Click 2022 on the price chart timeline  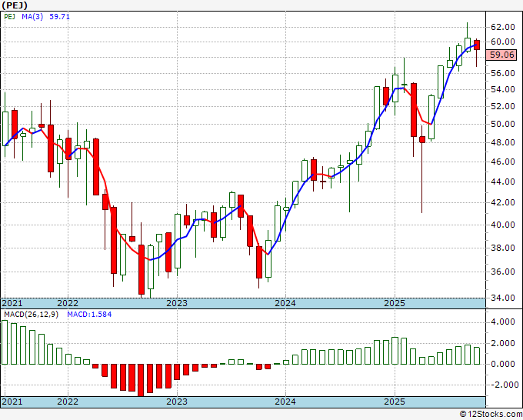pos(68,303)
